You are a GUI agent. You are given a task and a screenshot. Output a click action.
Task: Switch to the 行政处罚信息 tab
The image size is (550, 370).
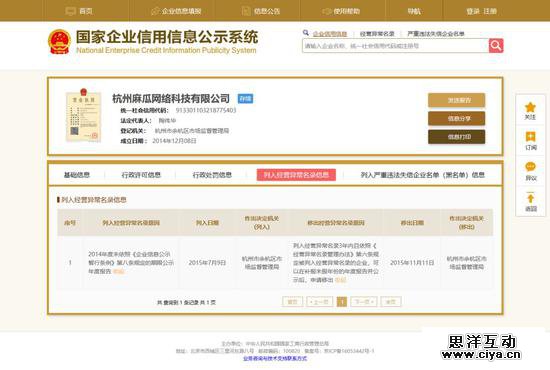pos(212,175)
